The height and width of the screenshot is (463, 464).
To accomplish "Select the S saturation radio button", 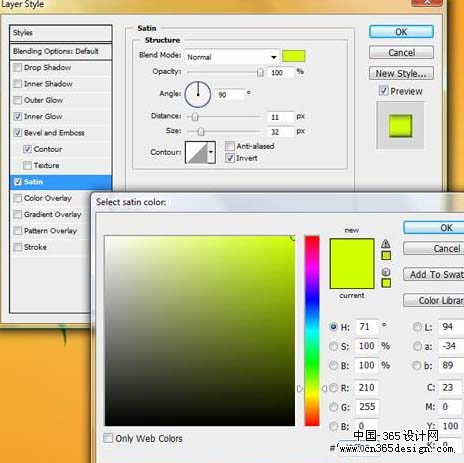I will 333,346.
